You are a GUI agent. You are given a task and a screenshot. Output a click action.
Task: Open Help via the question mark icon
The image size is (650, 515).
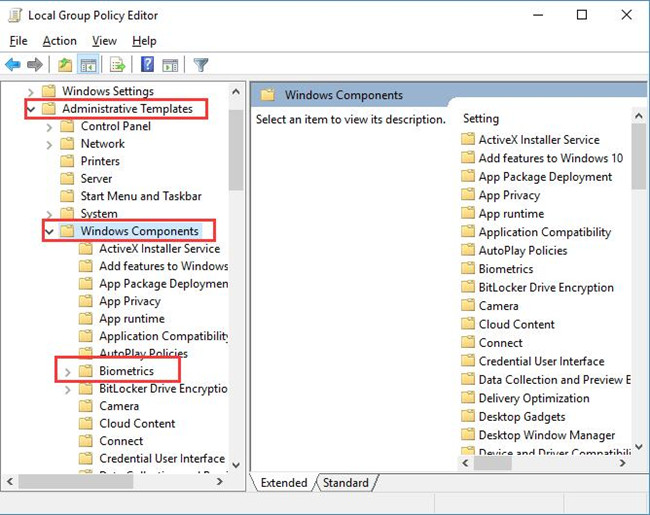[147, 65]
